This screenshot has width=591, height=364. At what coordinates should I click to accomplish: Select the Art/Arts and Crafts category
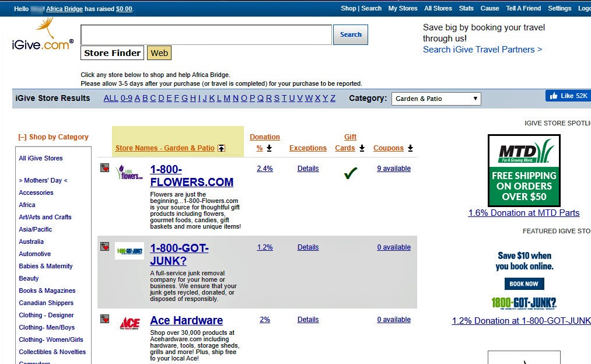click(x=46, y=217)
